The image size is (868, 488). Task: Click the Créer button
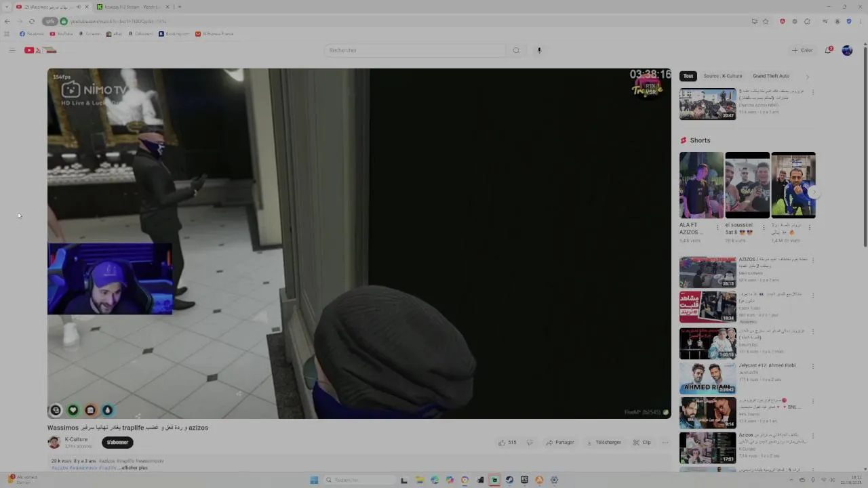802,50
